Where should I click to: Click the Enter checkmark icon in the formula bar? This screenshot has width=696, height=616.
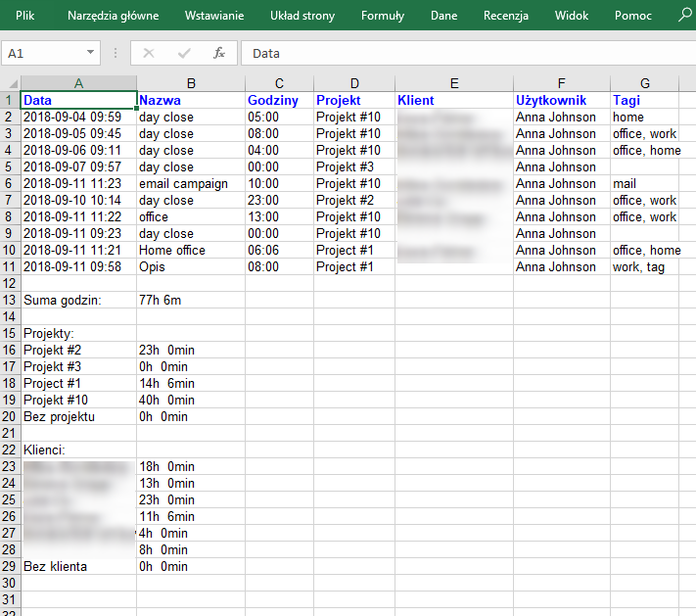(x=184, y=54)
